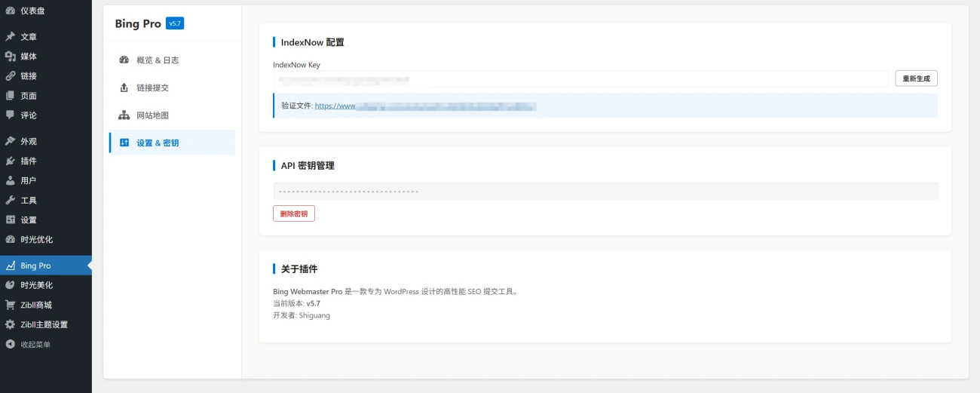Open the 仪表盘 menu
Screen dimensions: 980x393
[x=46, y=11]
